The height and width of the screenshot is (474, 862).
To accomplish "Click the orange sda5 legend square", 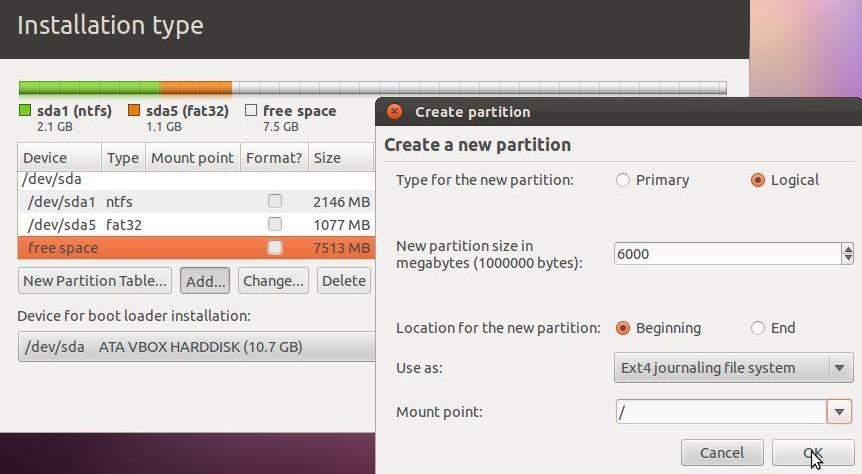I will [x=134, y=111].
